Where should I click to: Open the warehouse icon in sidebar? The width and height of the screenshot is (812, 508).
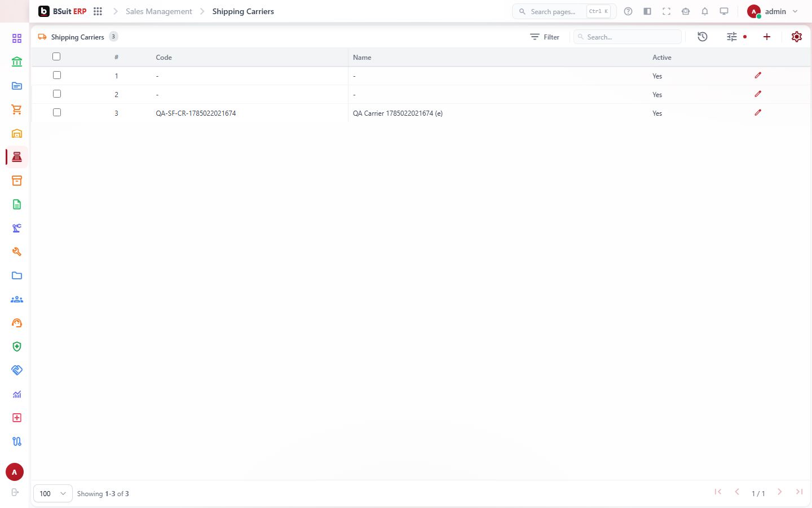tap(17, 133)
